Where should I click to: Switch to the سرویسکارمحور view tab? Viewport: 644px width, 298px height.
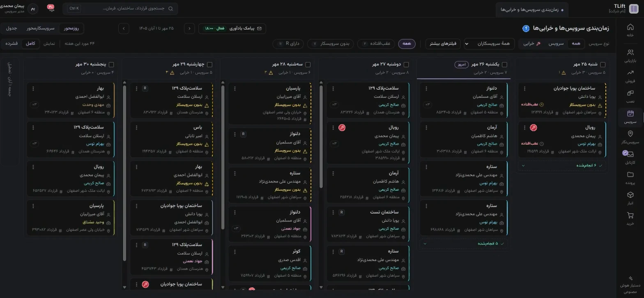pos(41,28)
